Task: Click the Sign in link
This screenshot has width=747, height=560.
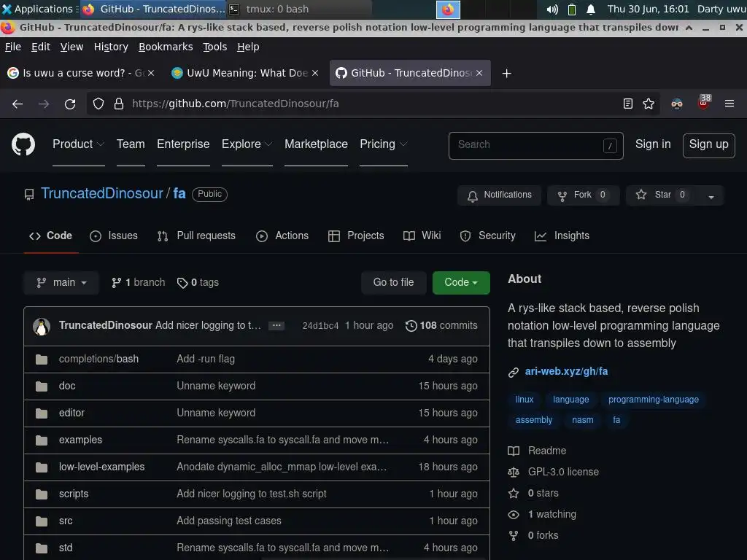Action: point(653,144)
